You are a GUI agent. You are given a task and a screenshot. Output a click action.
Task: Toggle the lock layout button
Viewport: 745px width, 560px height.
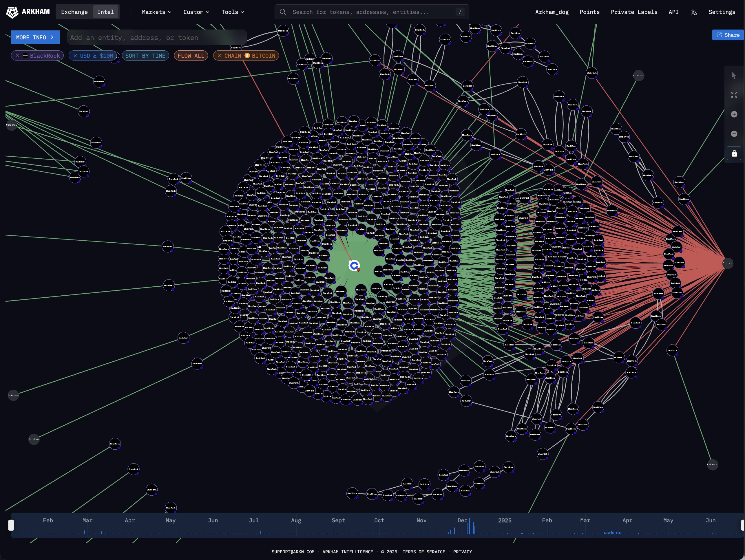(734, 153)
